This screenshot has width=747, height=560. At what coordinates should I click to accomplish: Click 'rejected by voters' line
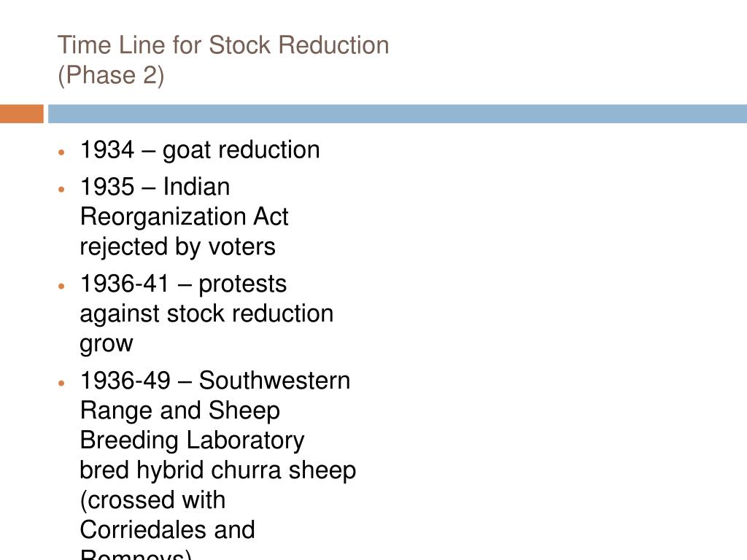click(x=178, y=247)
